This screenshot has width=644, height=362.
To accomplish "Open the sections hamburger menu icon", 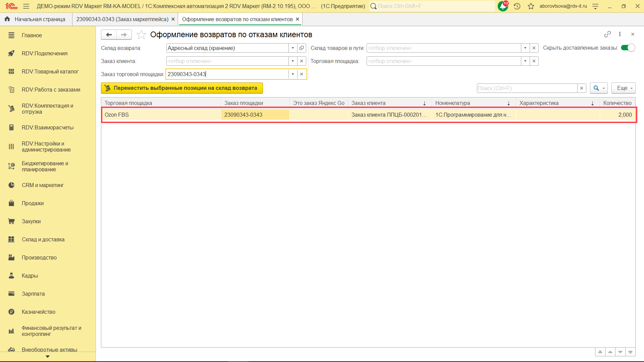I will [x=26, y=6].
